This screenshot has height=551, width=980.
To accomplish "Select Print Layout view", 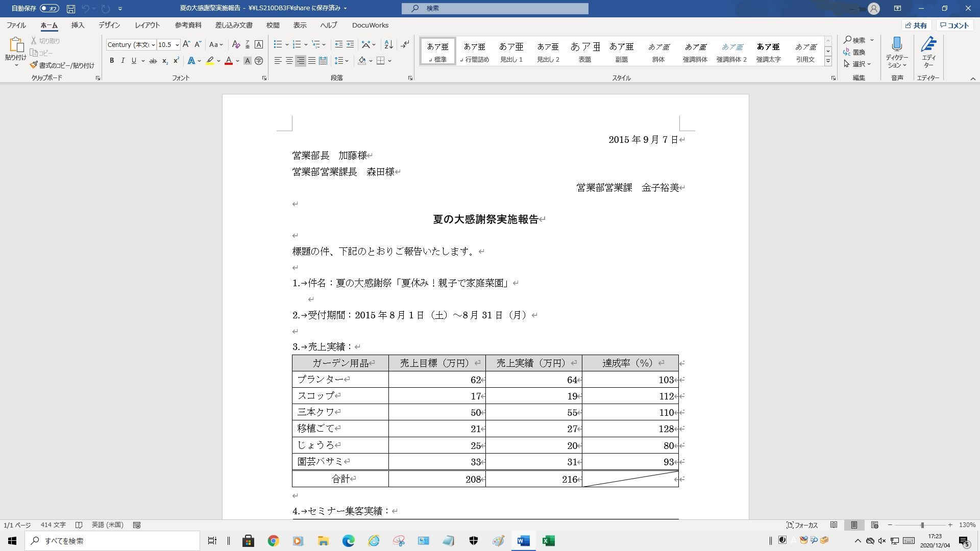I will 854,525.
